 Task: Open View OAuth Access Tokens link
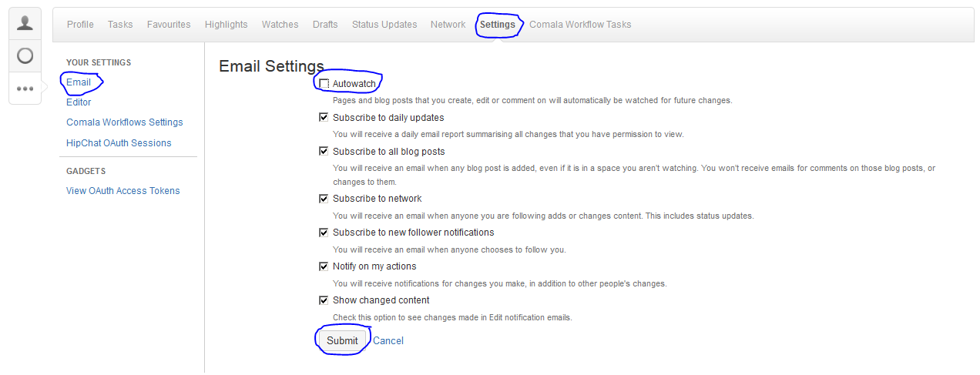tap(123, 191)
